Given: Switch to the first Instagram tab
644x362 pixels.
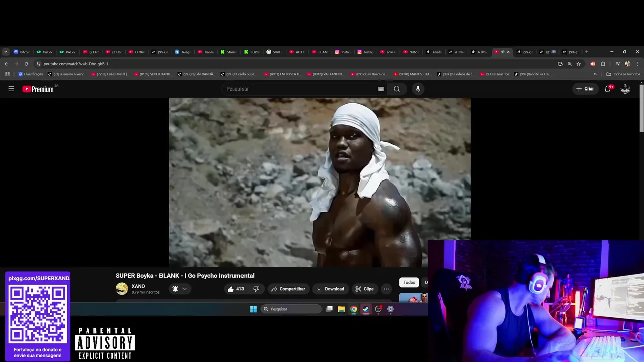Looking at the screenshot, I should click(344, 52).
